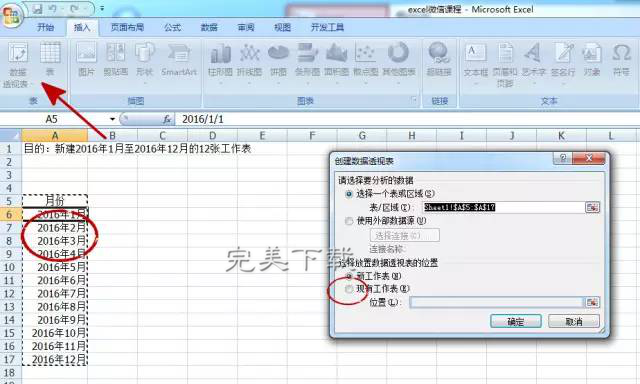The image size is (640, 384).
Task: Open the Quick Access Toolbar customize arrow
Action: tap(102, 8)
